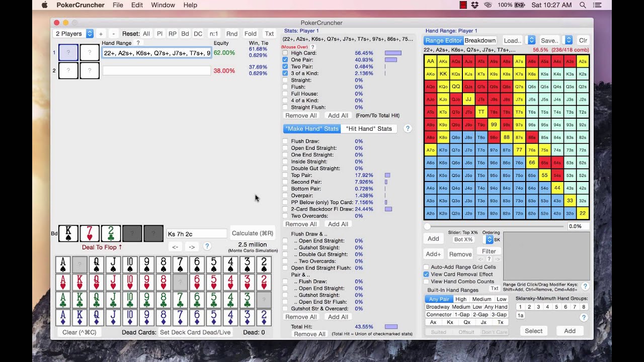Enable View Hand Combo Counts
644x362 pixels.
(x=426, y=282)
